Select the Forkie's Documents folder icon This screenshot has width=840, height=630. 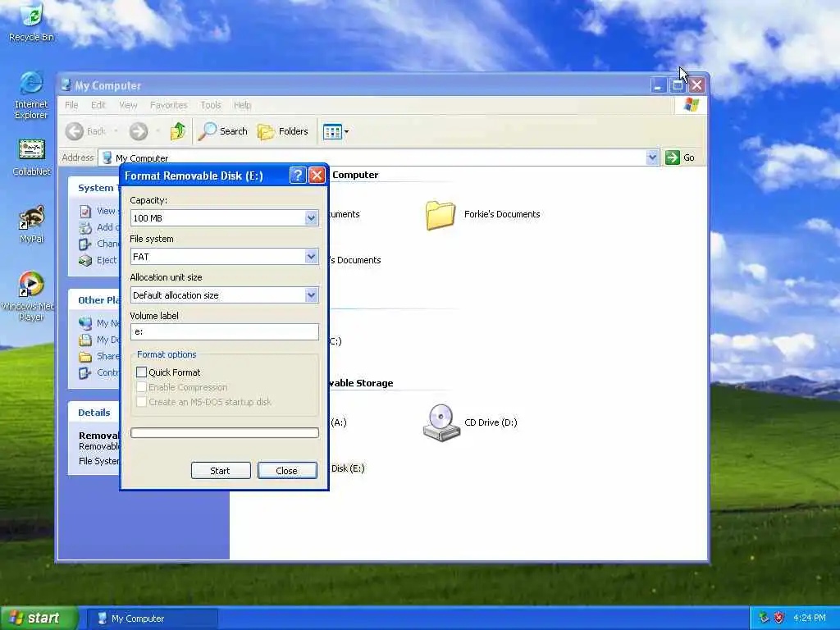coord(441,215)
